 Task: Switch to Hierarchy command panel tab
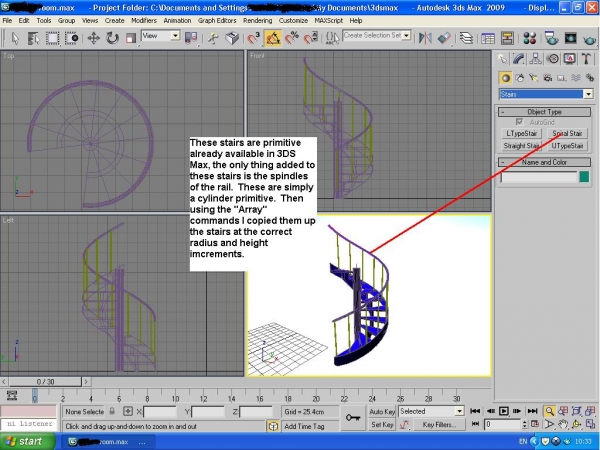coord(535,59)
